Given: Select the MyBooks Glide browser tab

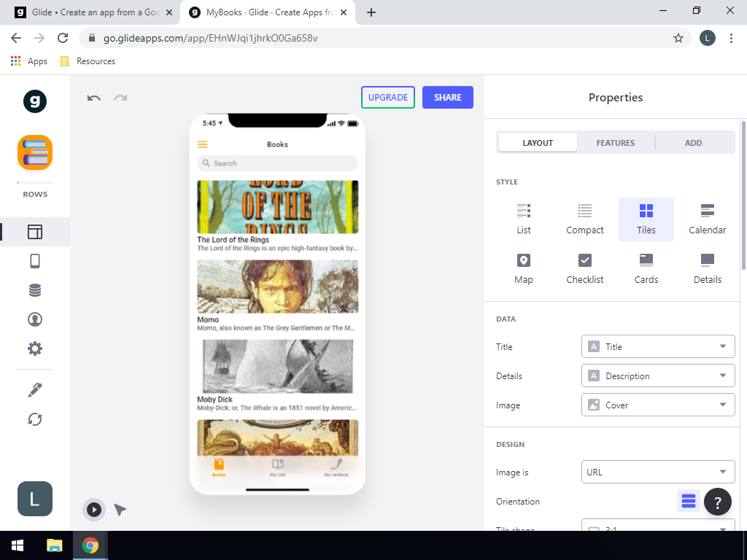Looking at the screenshot, I should (267, 12).
